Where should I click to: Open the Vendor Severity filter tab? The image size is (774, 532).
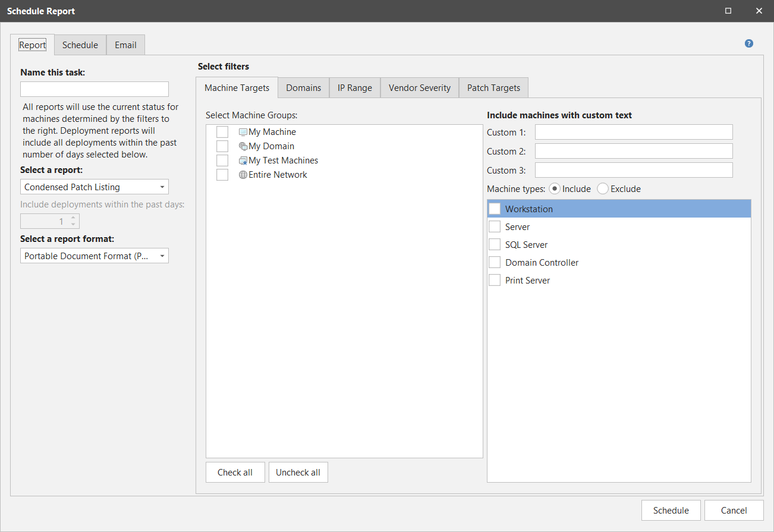tap(420, 87)
